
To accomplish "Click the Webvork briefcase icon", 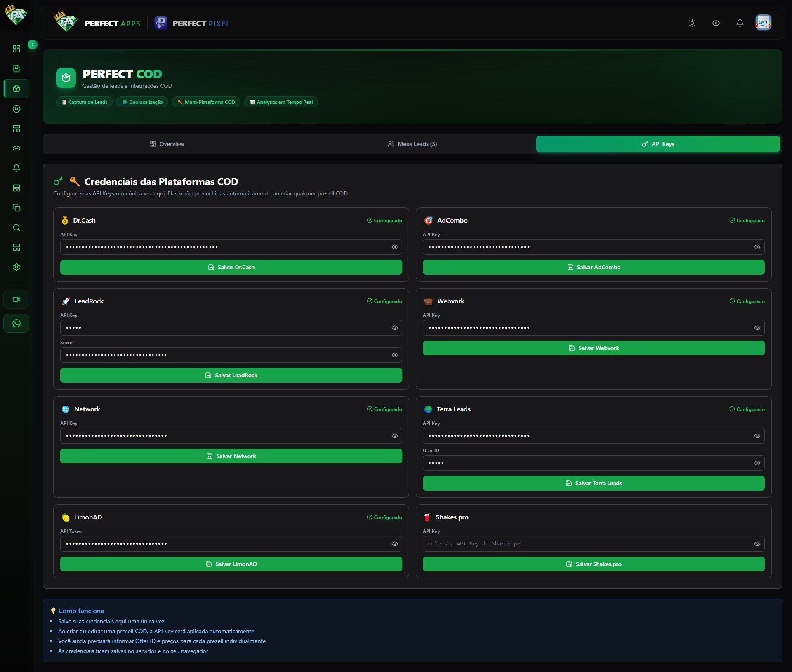I will [429, 301].
